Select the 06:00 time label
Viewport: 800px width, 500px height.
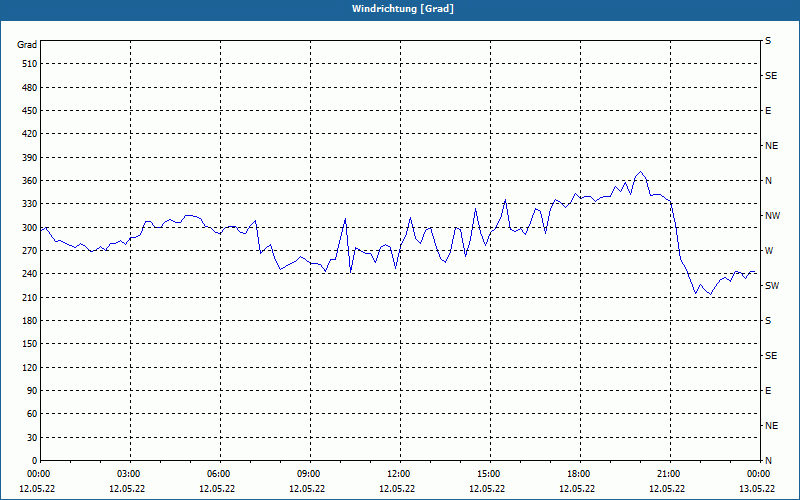pos(220,474)
